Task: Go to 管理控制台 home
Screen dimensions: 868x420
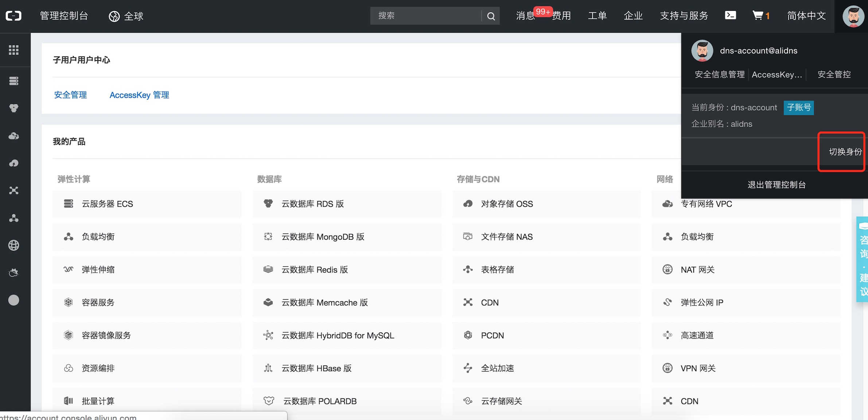Action: pos(64,16)
